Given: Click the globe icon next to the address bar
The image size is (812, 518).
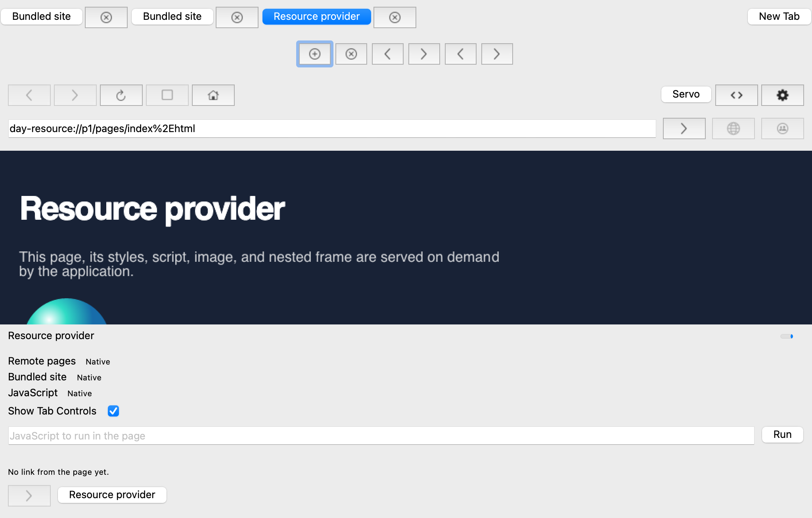Looking at the screenshot, I should pos(733,129).
